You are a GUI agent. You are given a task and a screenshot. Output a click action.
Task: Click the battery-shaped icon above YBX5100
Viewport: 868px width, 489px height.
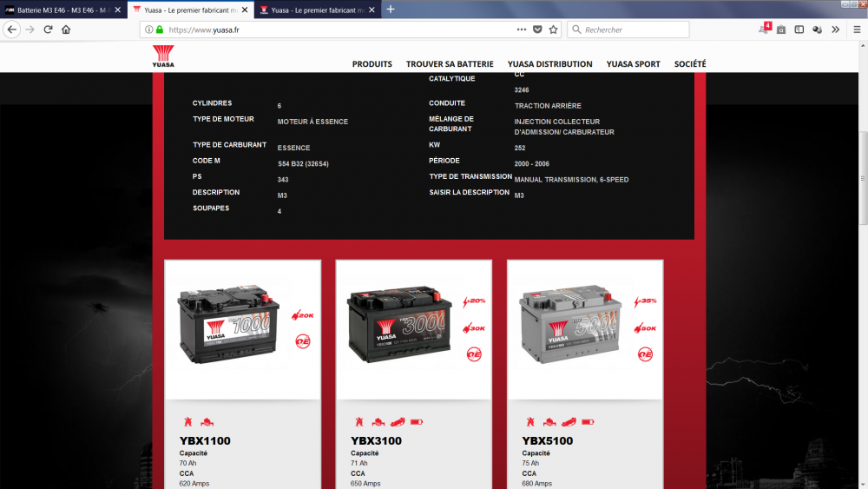click(588, 422)
